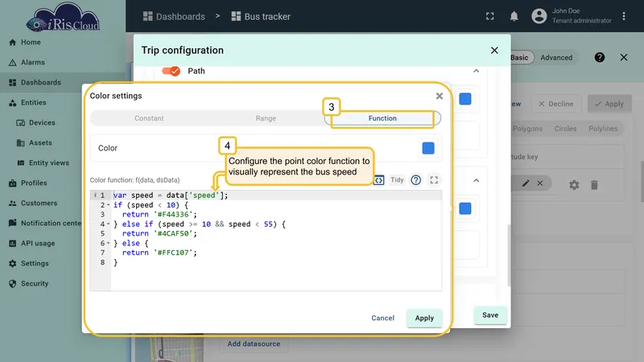Expand code editor to fullscreen
The width and height of the screenshot is (644, 362).
434,179
